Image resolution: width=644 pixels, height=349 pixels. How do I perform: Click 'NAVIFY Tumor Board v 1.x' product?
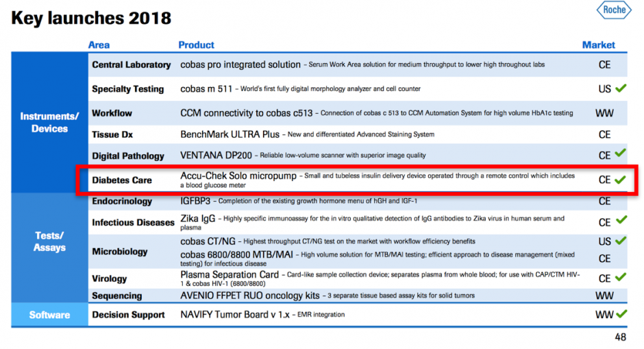(x=235, y=315)
